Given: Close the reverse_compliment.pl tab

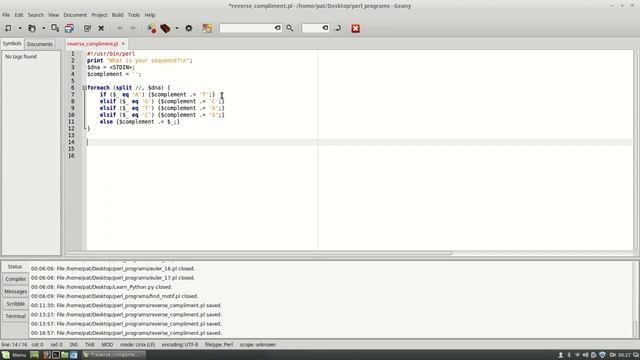Looking at the screenshot, I should coord(123,44).
